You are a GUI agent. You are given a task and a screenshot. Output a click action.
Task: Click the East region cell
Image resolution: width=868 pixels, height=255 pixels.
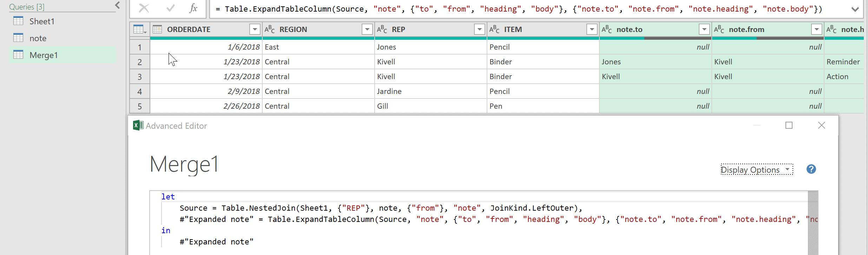318,47
